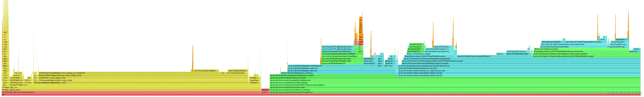This screenshot has width=644, height=97.
Task: Select the HeapRegi.. frame
Action: (x=255, y=80)
